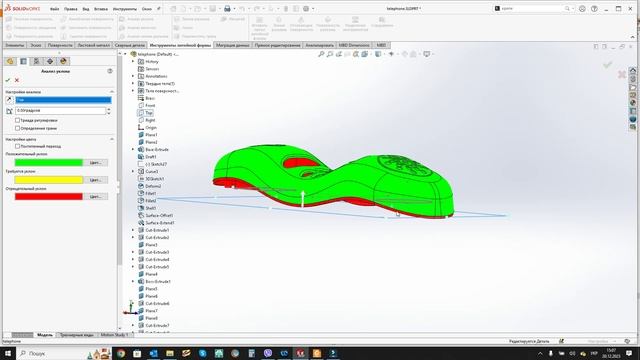Accept the draft analysis with green checkmark

pos(8,80)
